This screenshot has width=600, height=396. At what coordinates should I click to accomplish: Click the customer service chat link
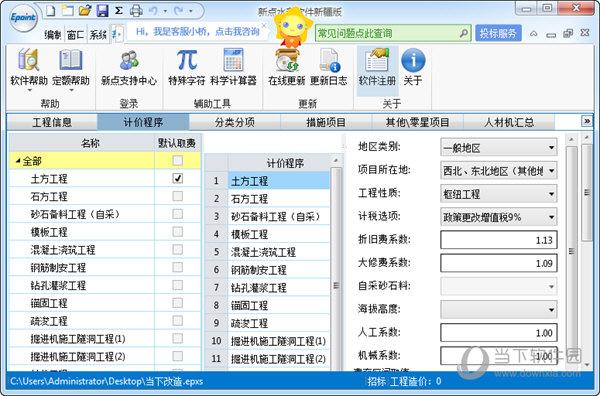pos(197,31)
